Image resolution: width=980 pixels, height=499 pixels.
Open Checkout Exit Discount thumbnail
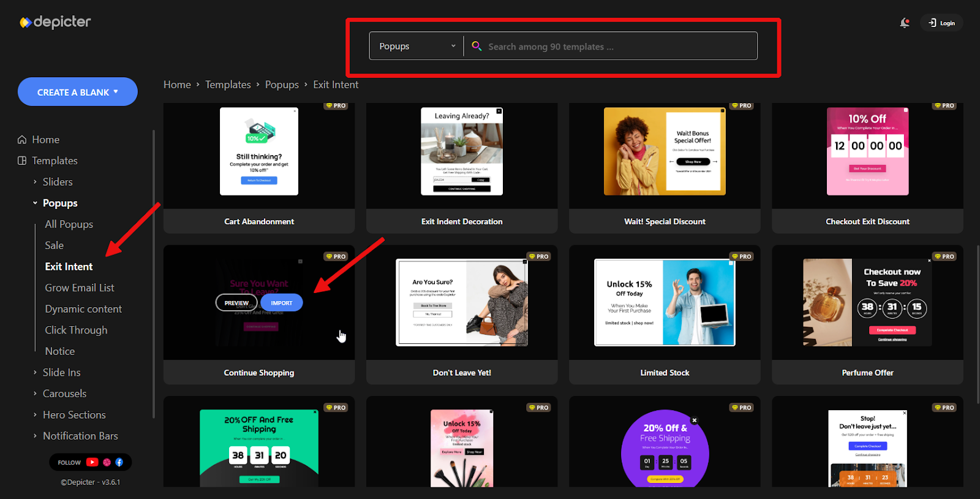(x=867, y=151)
